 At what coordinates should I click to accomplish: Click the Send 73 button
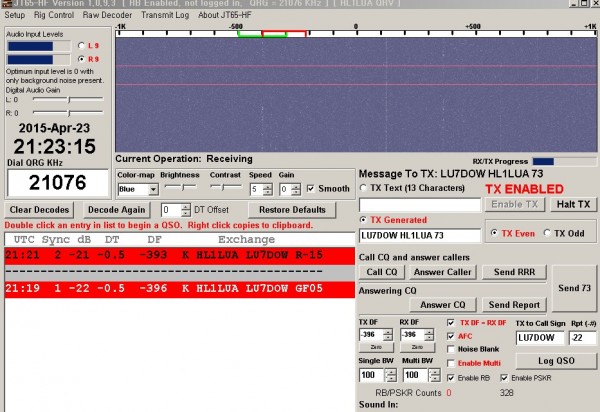click(x=574, y=288)
